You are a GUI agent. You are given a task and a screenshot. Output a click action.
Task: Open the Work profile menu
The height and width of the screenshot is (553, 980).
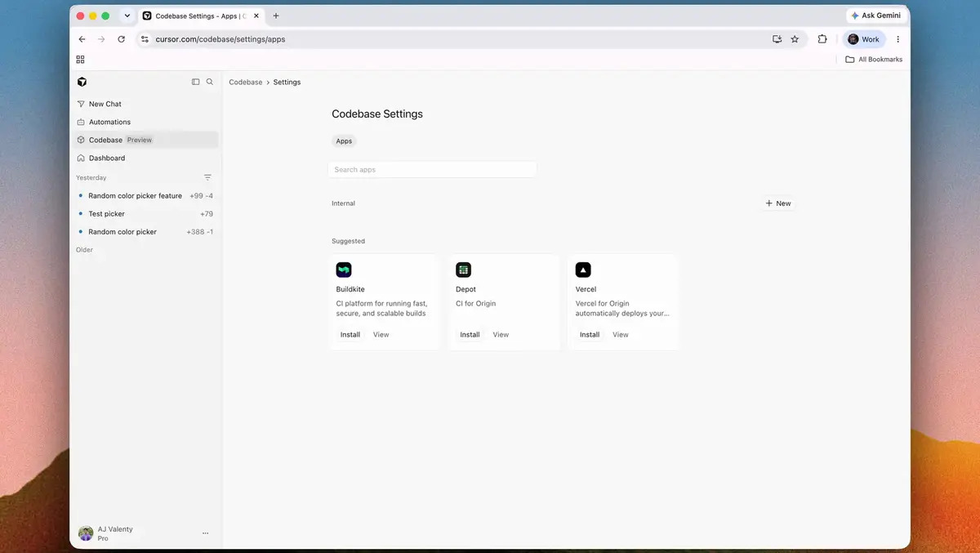click(864, 39)
